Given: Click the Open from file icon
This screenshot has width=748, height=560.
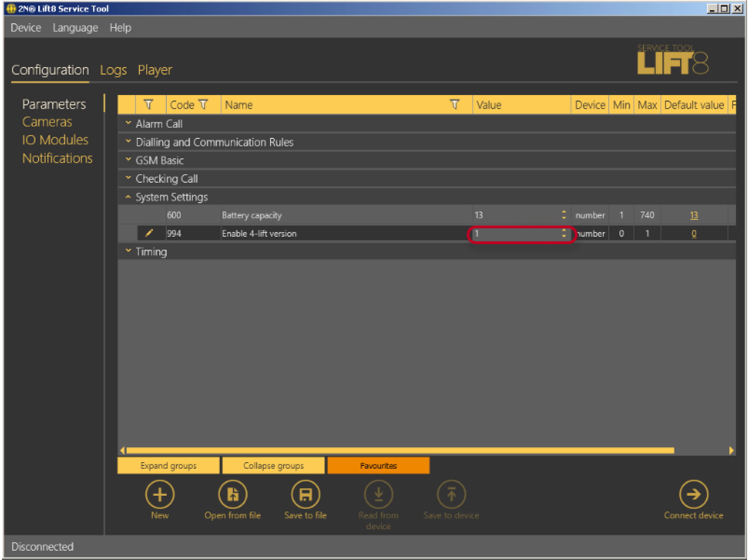Looking at the screenshot, I should 232,494.
